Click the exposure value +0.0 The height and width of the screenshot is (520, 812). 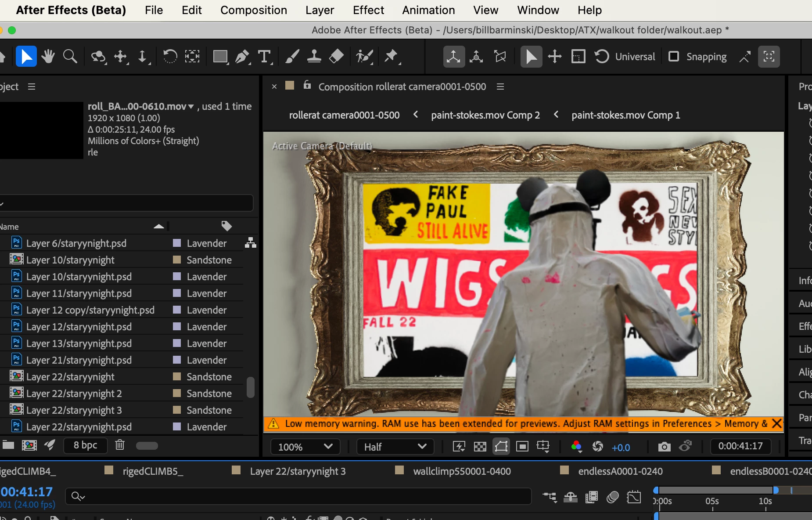pyautogui.click(x=621, y=447)
